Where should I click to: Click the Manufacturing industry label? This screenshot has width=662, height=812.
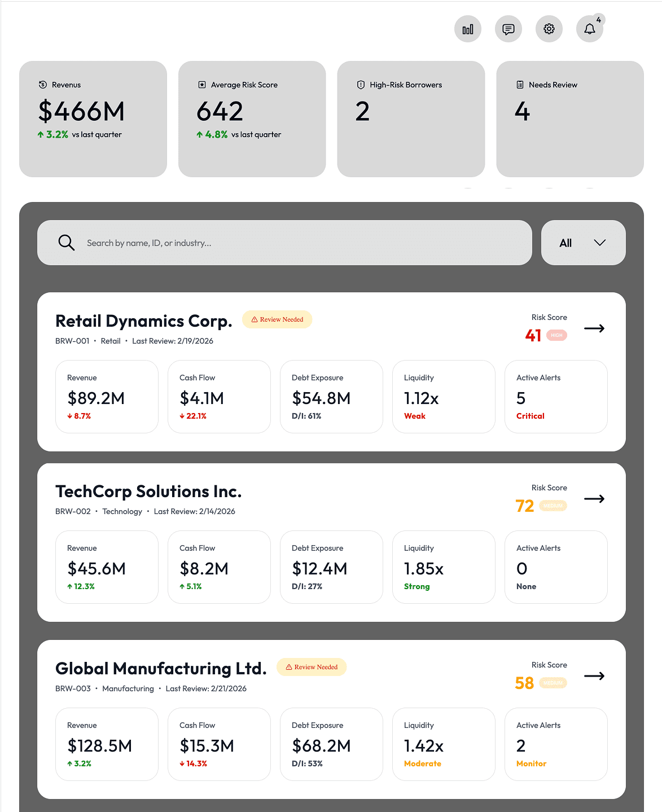point(128,688)
